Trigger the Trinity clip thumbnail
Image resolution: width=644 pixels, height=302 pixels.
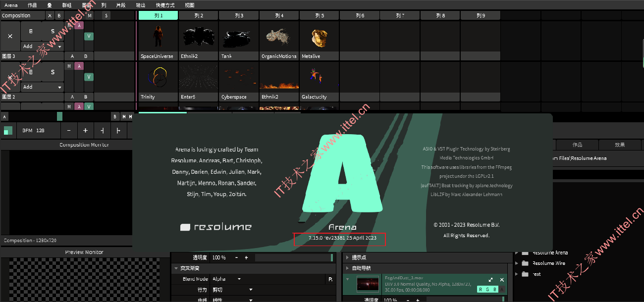tap(158, 78)
